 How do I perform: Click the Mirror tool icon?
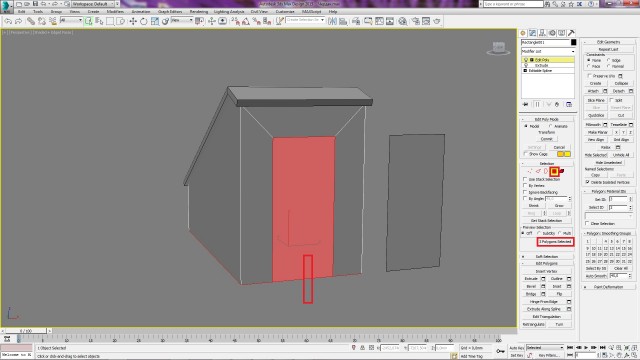point(332,21)
